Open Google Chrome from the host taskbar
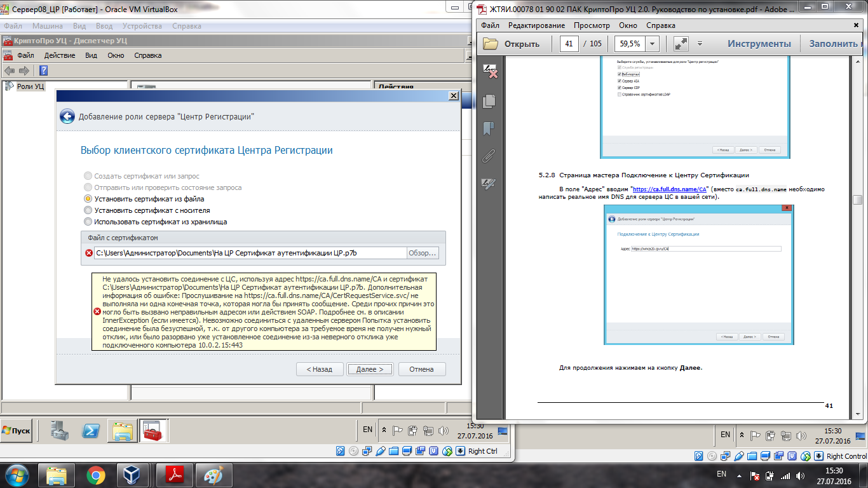868x488 pixels. [x=96, y=475]
